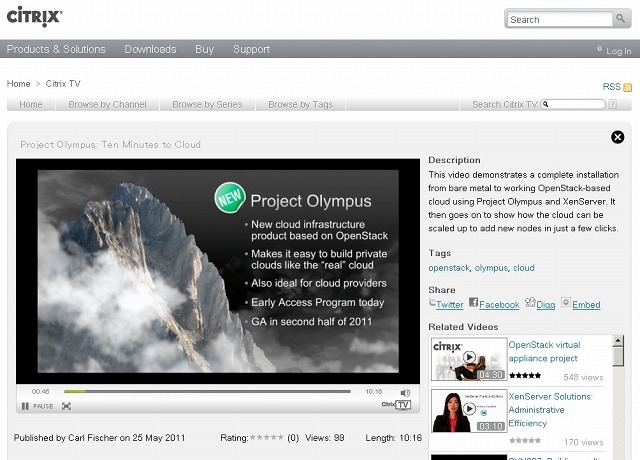Select Browse by Tags tab

(x=300, y=104)
